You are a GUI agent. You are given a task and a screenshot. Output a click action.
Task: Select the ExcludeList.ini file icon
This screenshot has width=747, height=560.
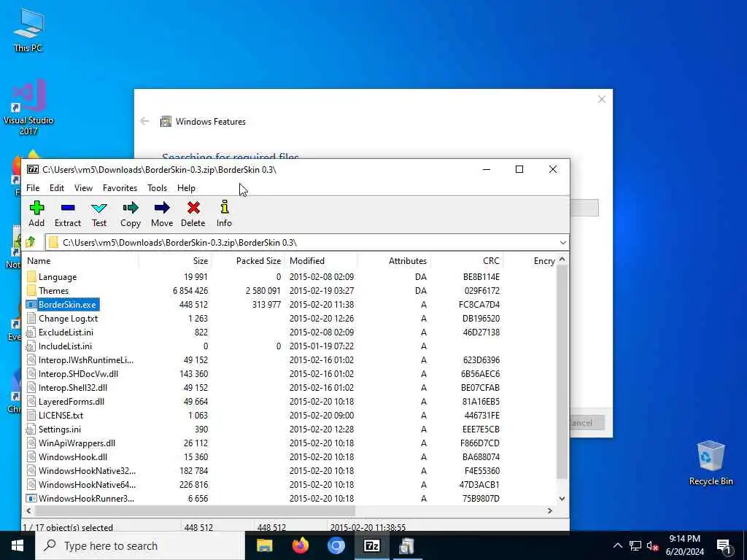click(x=31, y=332)
